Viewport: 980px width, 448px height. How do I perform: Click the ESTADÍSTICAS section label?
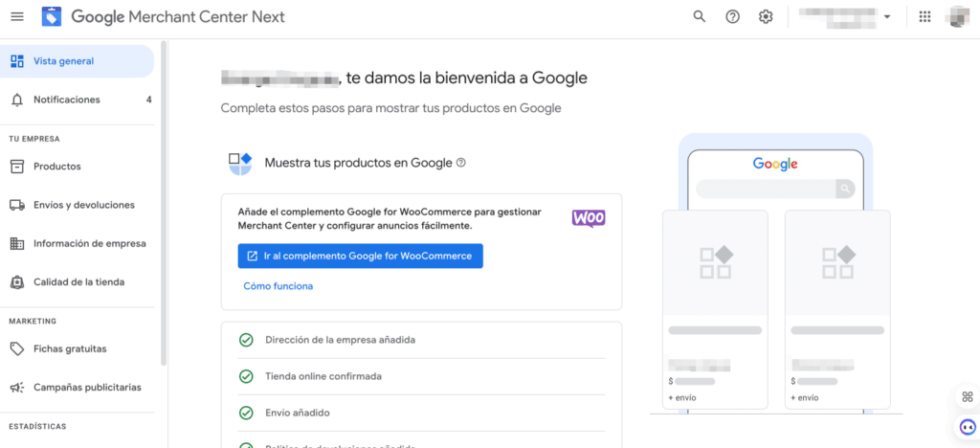click(x=37, y=427)
